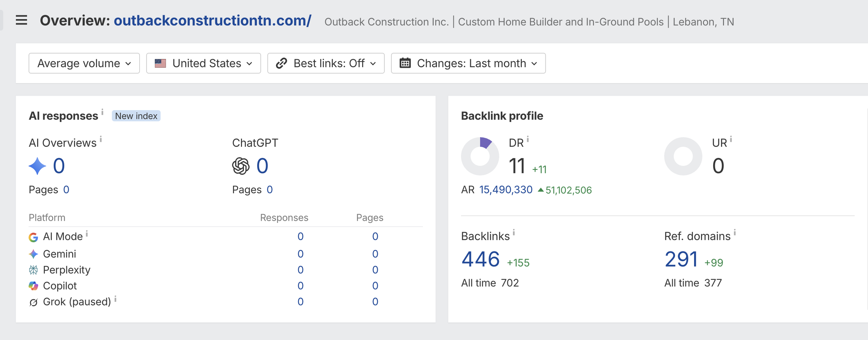Click the AR value 15,490,330

[506, 190]
